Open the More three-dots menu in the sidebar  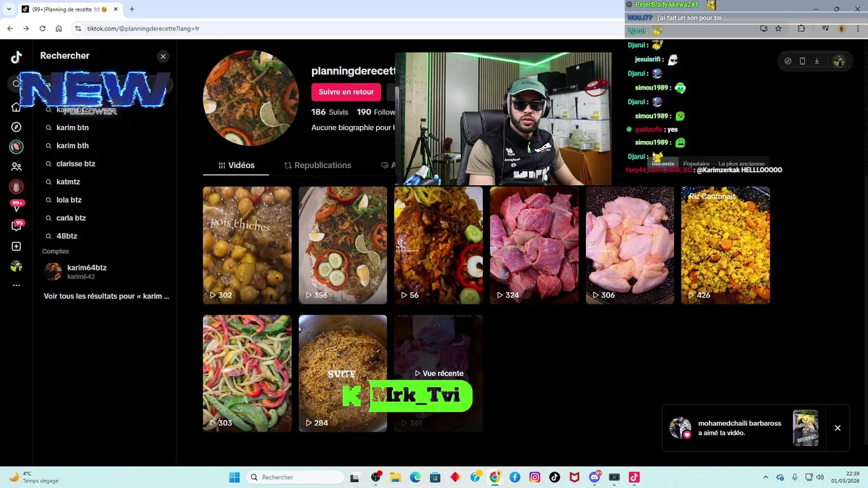[16, 285]
